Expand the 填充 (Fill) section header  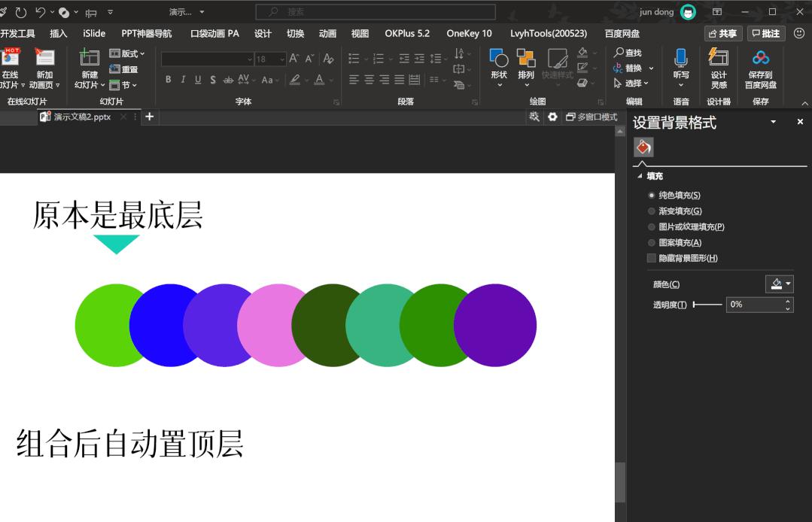pyautogui.click(x=652, y=175)
